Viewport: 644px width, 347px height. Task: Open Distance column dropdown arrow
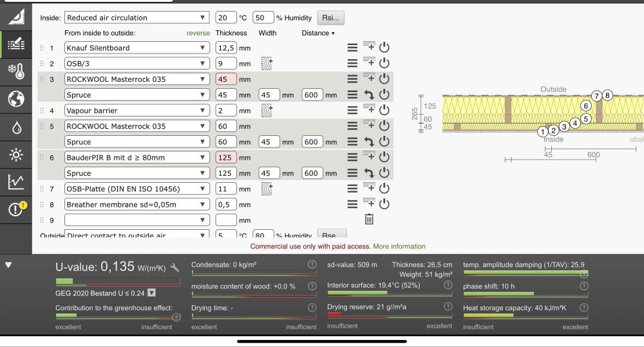(x=333, y=33)
